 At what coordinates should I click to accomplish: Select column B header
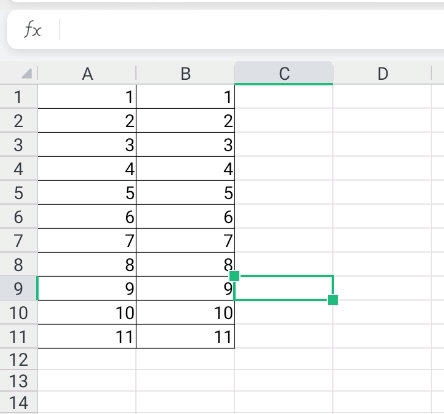point(185,73)
